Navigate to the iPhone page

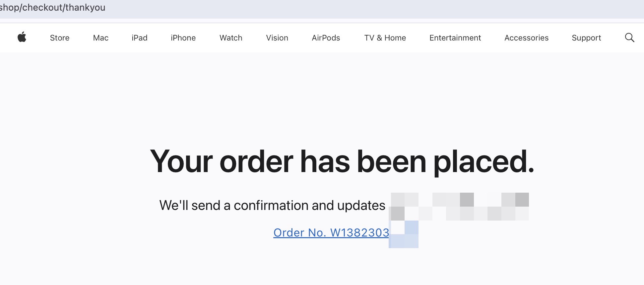[x=183, y=38]
